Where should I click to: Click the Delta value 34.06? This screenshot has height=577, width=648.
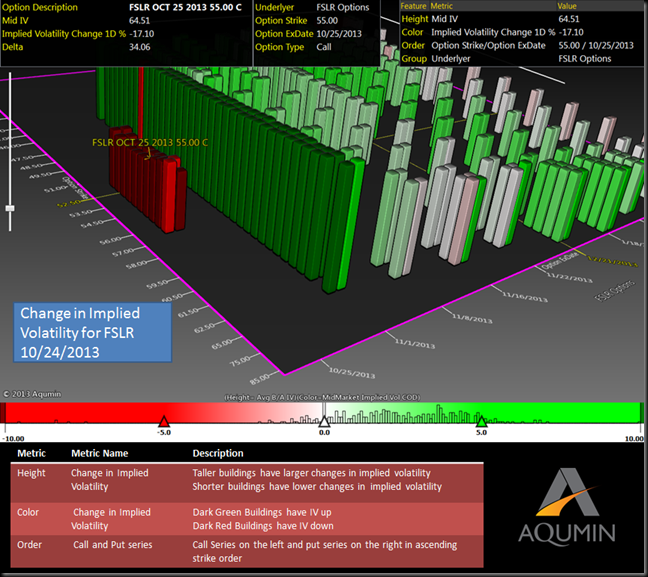pos(140,47)
